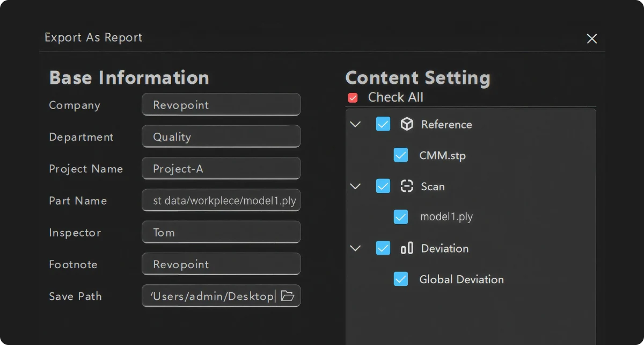Click the Scan group icon
The width and height of the screenshot is (644, 345).
(x=407, y=186)
